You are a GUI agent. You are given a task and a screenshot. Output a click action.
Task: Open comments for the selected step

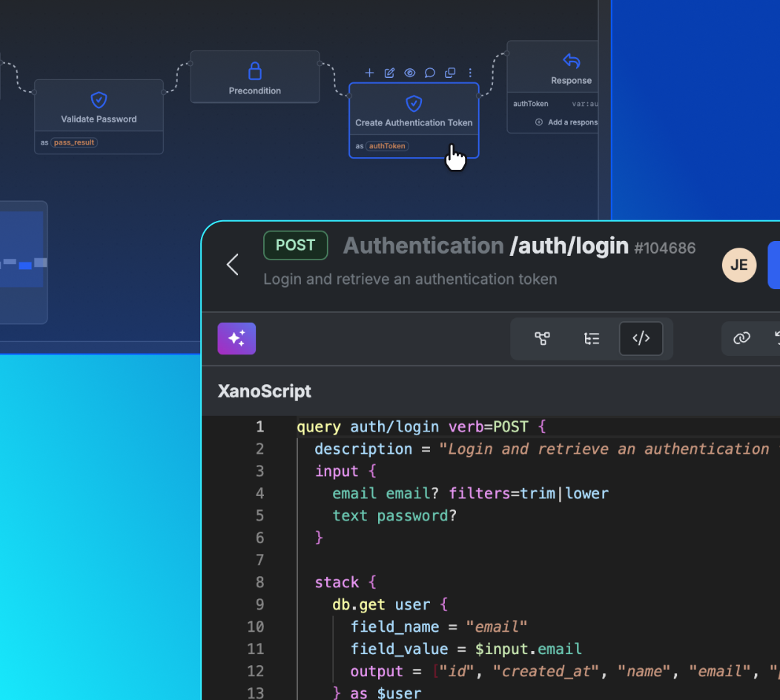point(429,73)
